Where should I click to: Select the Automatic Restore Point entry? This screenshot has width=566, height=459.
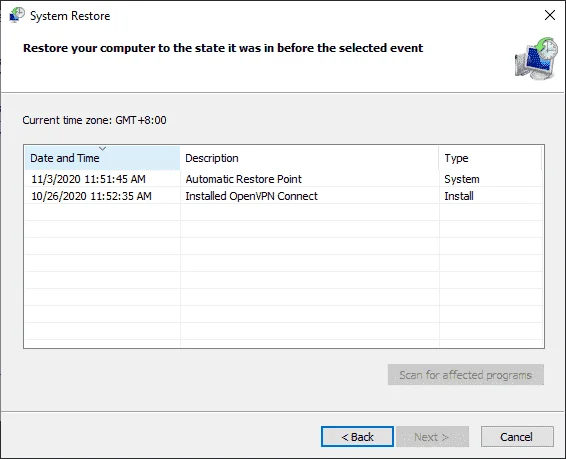point(243,179)
